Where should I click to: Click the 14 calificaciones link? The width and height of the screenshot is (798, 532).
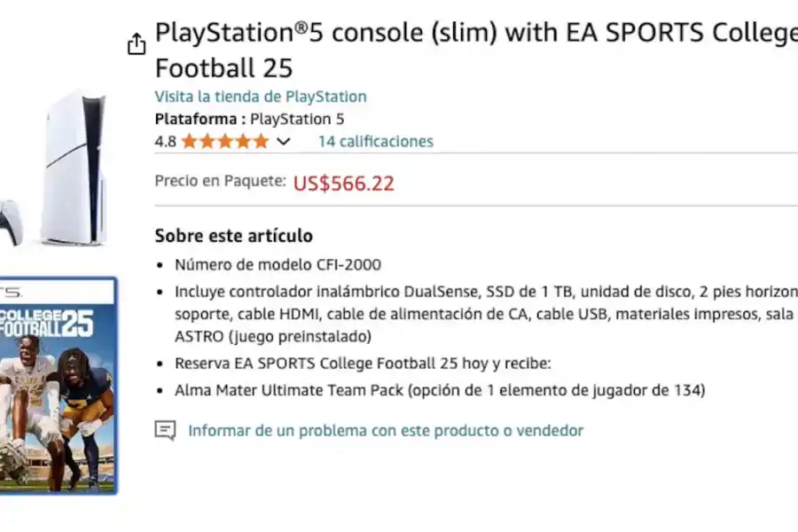coord(375,141)
